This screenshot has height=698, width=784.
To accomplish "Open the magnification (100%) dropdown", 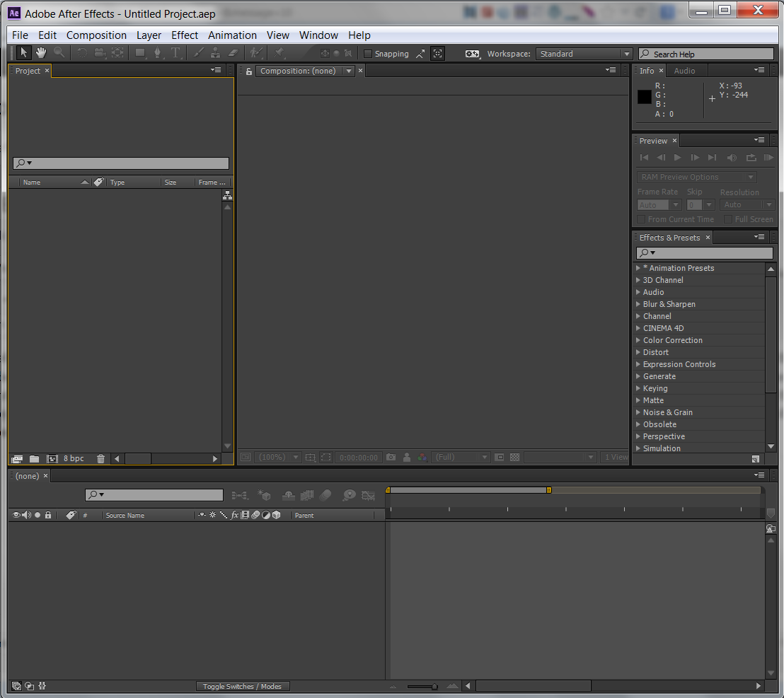I will point(277,457).
